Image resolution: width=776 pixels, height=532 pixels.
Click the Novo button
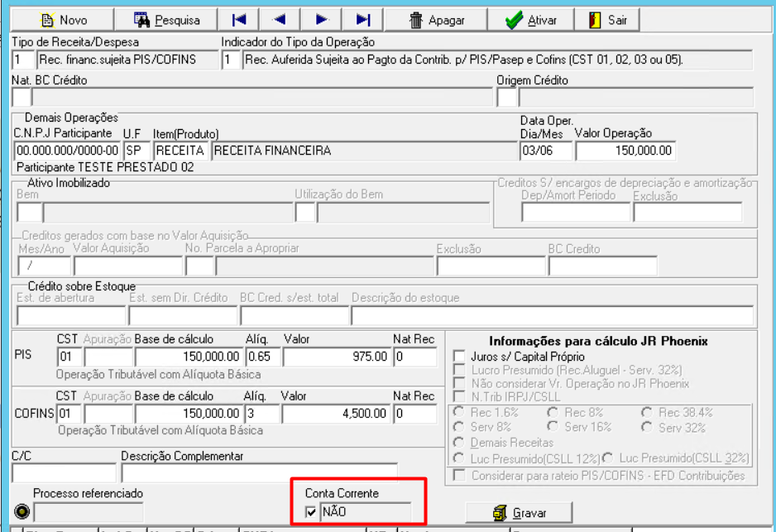coord(62,20)
